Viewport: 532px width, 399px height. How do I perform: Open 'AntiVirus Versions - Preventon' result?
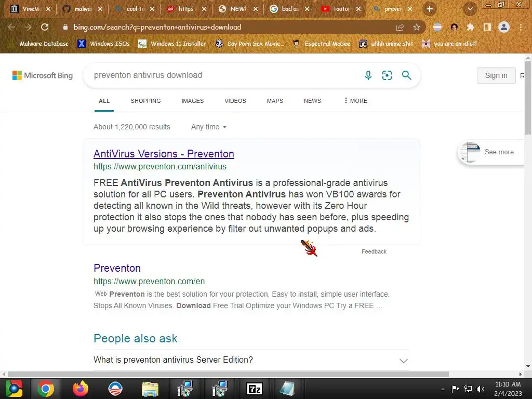point(164,154)
